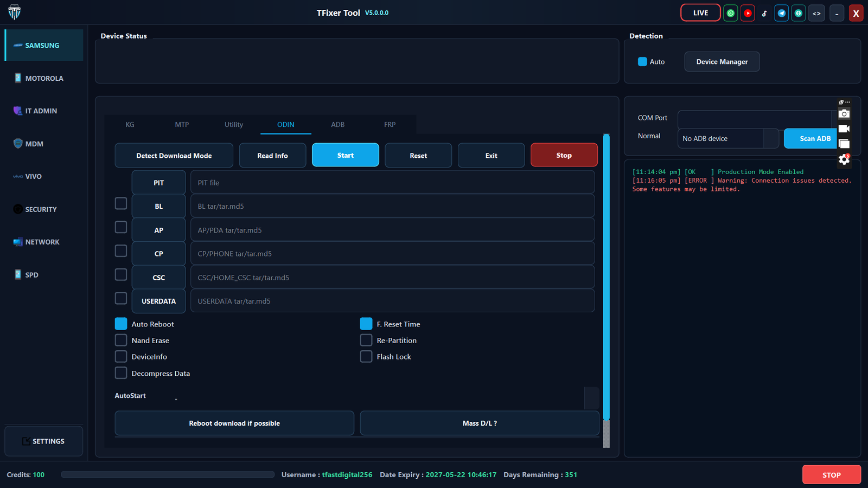The image size is (868, 488).
Task: Click the red Stop button in ODIN
Action: [564, 155]
